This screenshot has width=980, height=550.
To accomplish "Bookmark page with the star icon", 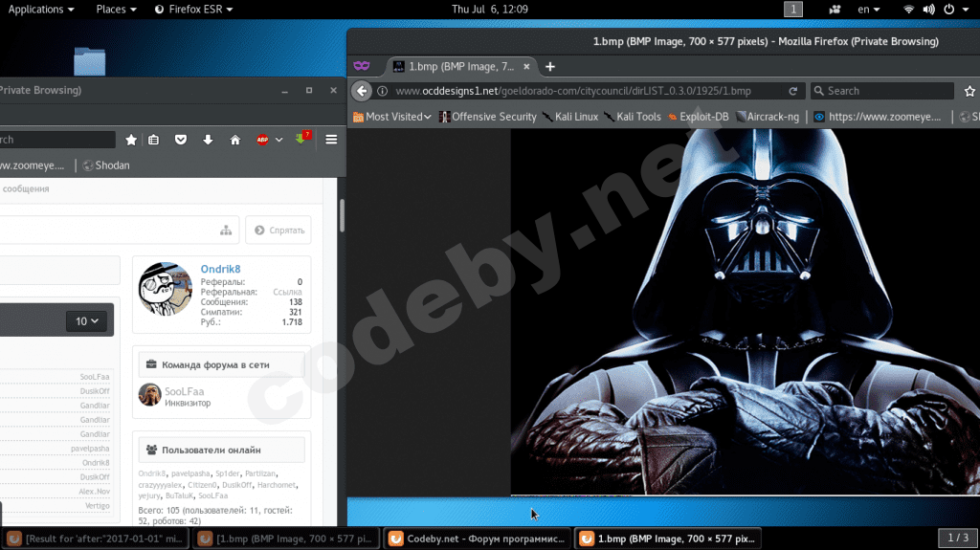I will click(131, 140).
